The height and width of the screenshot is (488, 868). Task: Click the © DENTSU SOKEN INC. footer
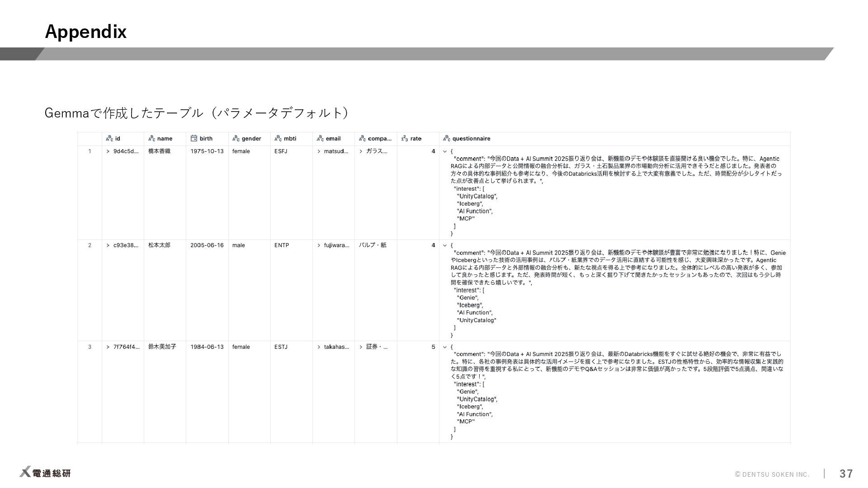[x=772, y=474]
